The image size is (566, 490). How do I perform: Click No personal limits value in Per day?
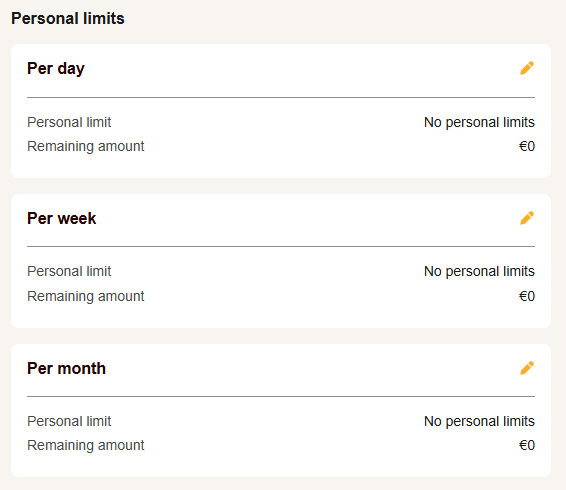pyautogui.click(x=479, y=122)
